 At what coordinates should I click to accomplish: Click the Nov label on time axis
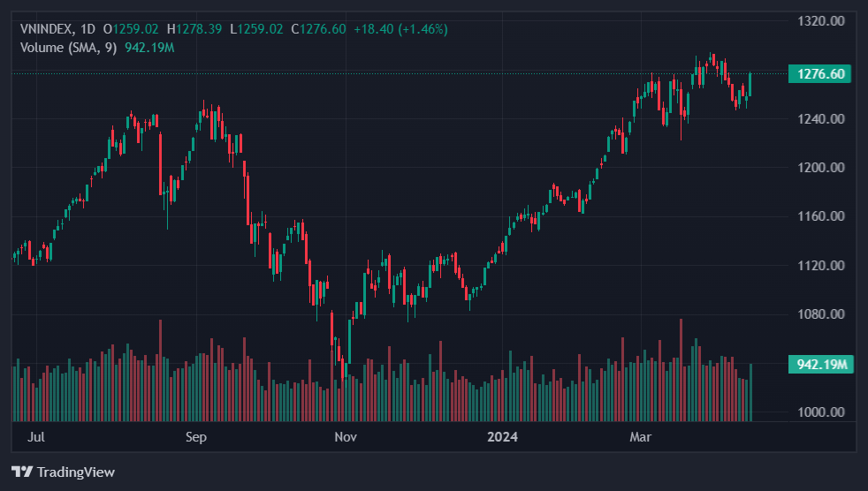click(346, 437)
